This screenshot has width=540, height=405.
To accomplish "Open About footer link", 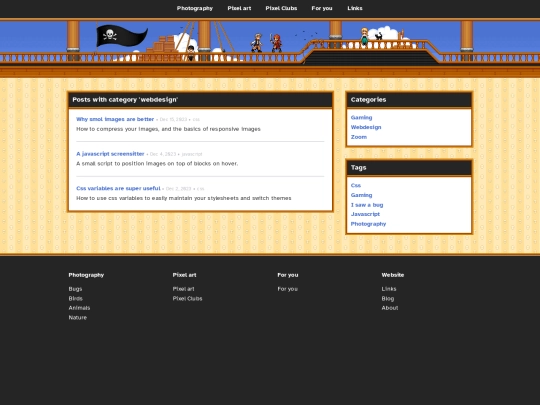I will 390,308.
